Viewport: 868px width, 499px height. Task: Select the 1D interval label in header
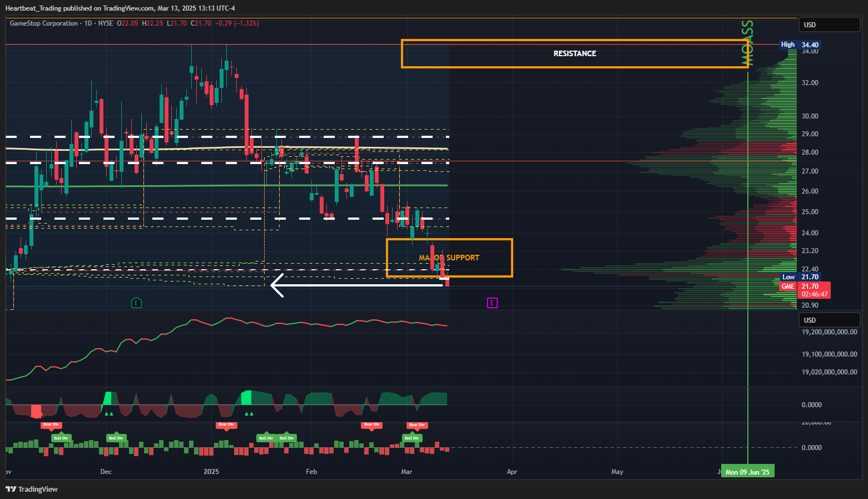click(88, 23)
